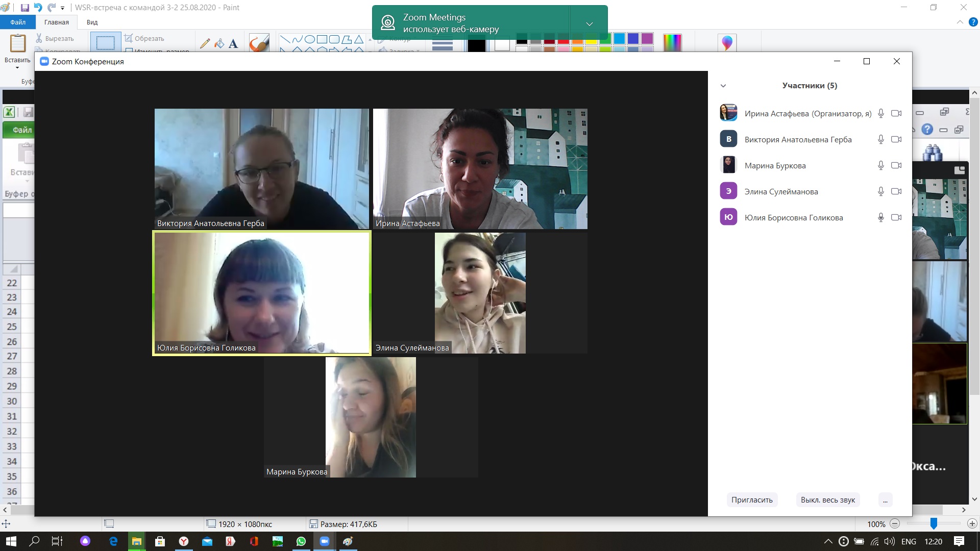This screenshot has width=980, height=551.
Task: Toggle camera for Марина Буркова
Action: pos(896,165)
